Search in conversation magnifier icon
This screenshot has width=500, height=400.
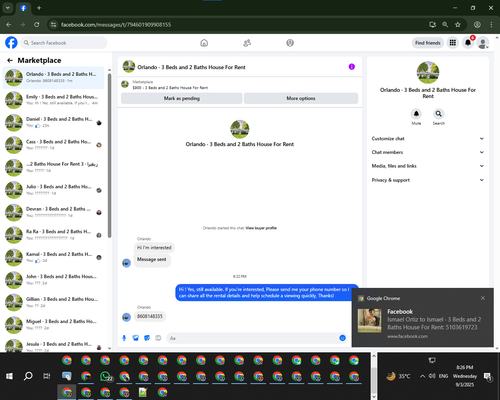coord(439,114)
